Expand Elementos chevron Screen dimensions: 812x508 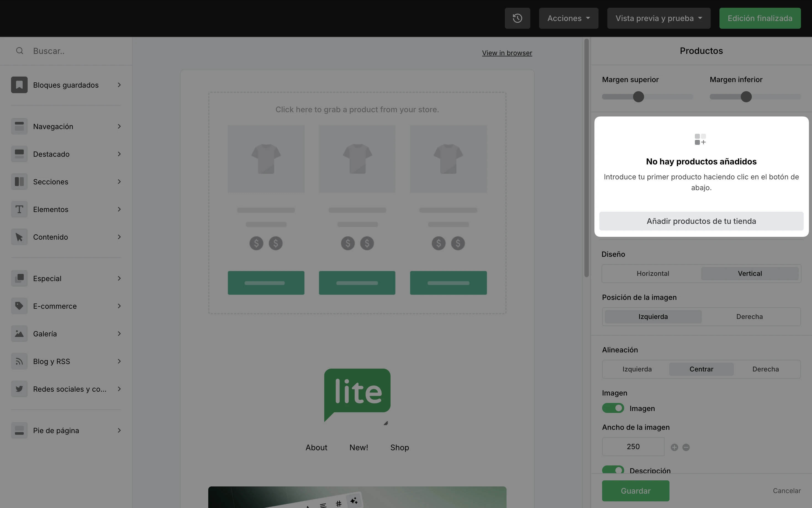[x=119, y=209]
